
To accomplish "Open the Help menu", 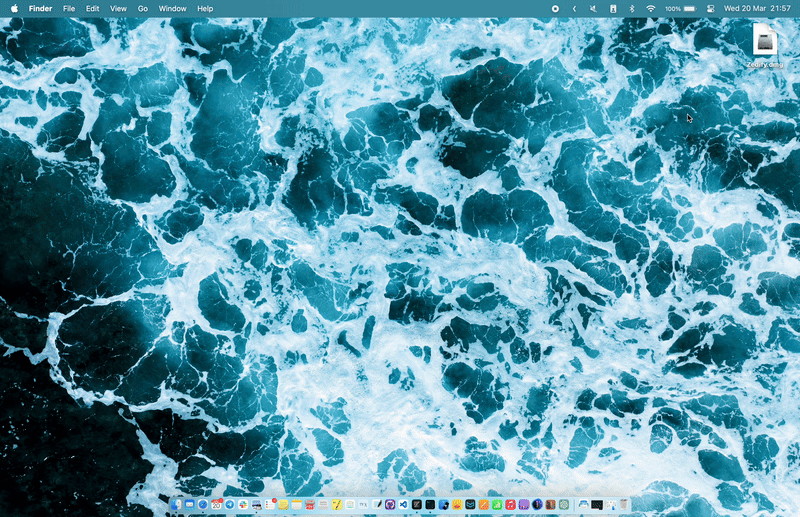I will [205, 9].
